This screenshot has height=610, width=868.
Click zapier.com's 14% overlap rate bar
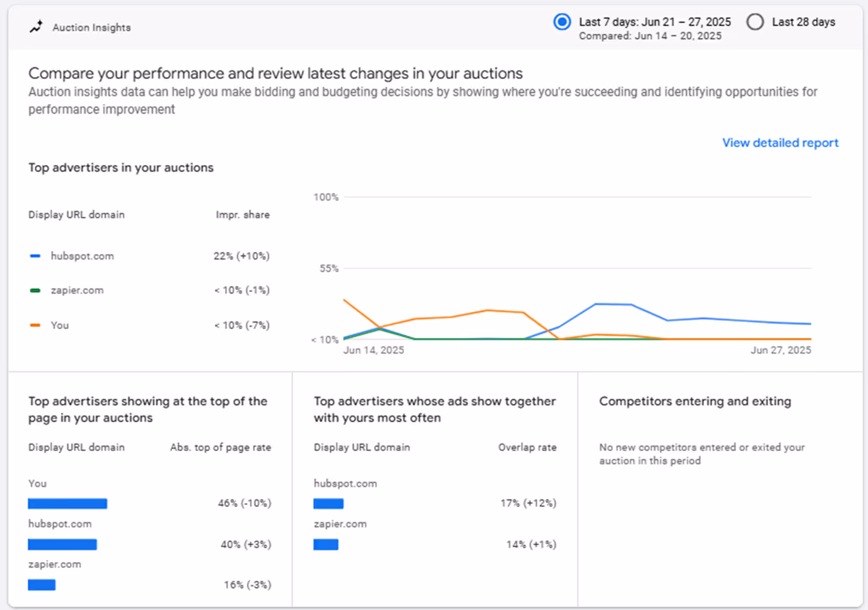pyautogui.click(x=325, y=544)
